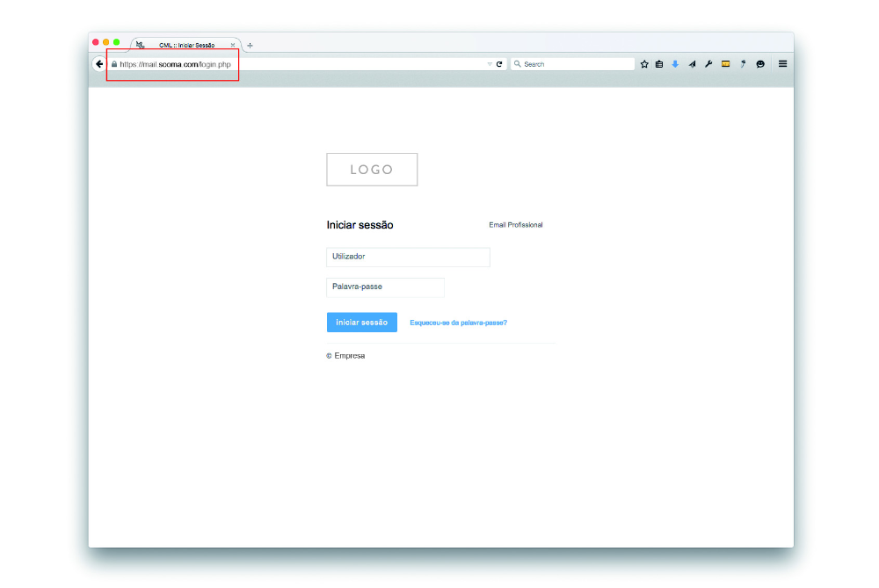The height and width of the screenshot is (588, 879).
Task: Go back with the browser back arrow
Action: [x=99, y=64]
